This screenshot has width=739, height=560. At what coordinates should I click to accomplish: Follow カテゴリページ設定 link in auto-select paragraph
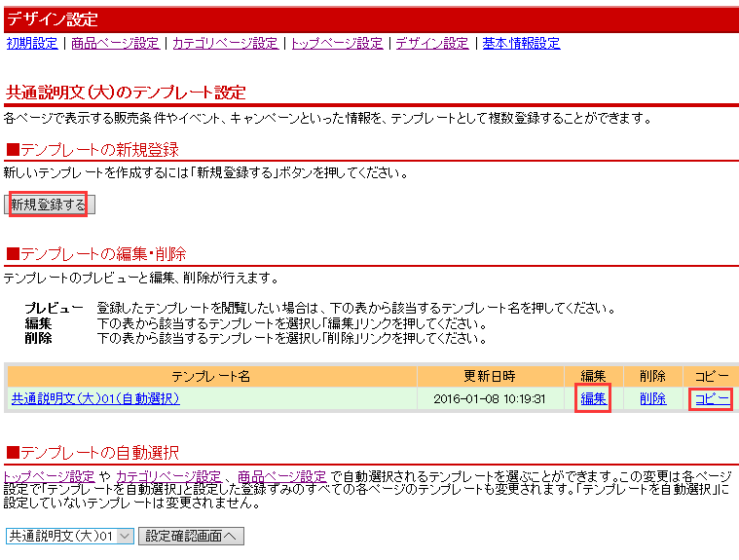168,476
